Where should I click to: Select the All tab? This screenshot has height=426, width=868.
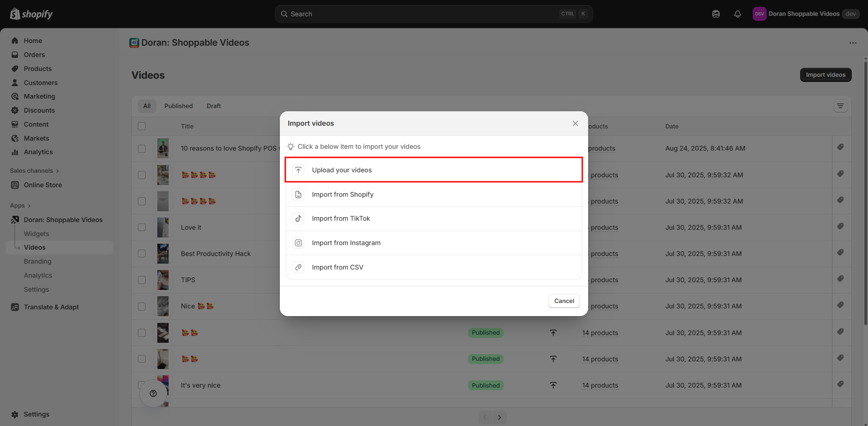click(147, 106)
